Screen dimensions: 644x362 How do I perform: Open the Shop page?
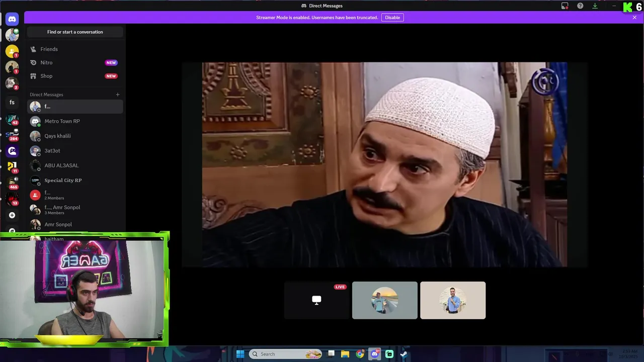point(75,76)
